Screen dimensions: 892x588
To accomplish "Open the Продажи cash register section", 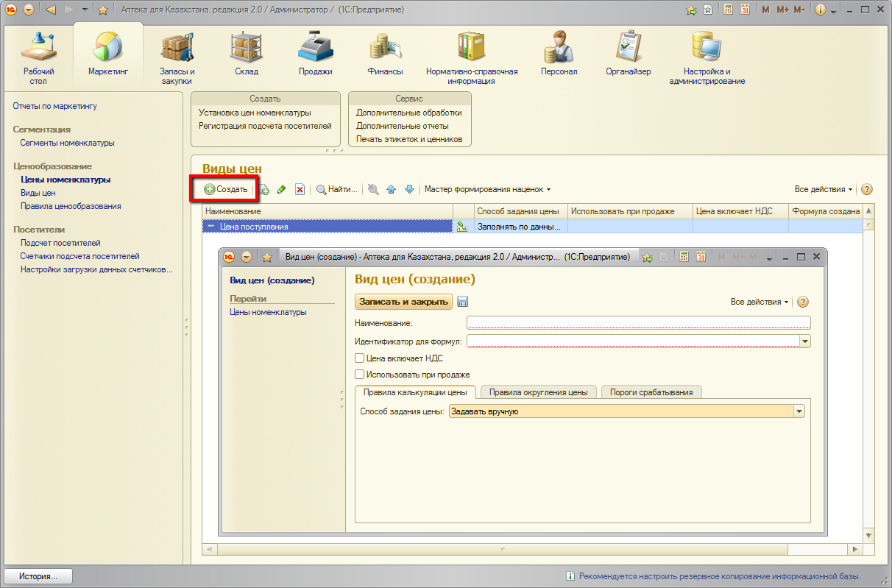I will [315, 54].
